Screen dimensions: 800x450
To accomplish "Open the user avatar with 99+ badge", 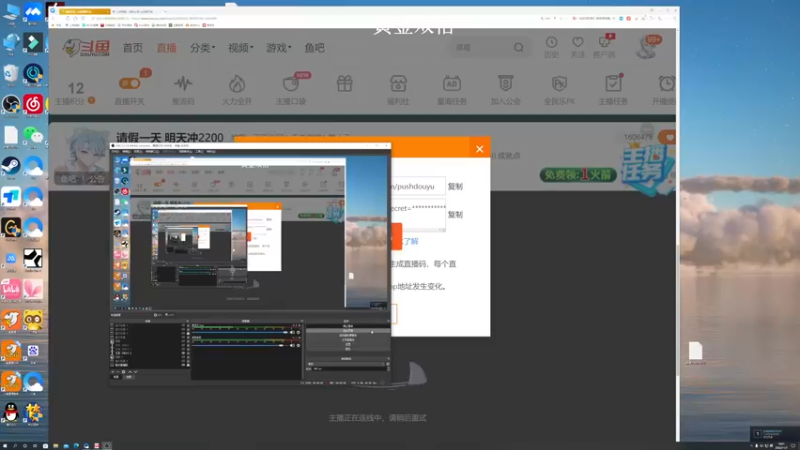I will [x=647, y=47].
